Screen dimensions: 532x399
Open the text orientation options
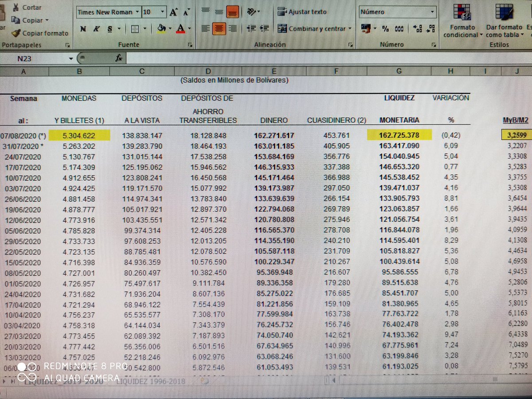[253, 12]
